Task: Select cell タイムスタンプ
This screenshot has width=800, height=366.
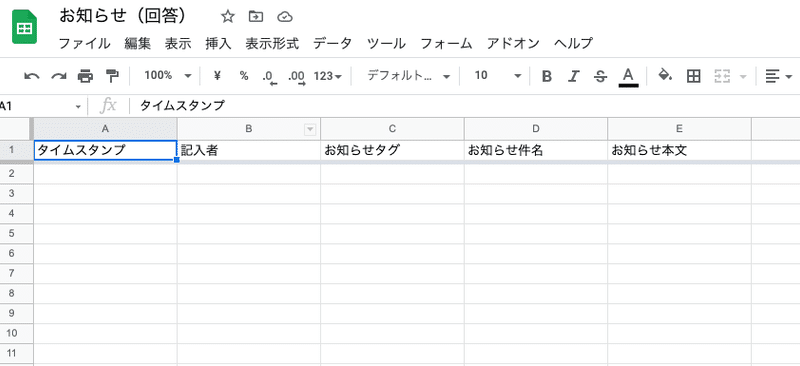Action: 105,151
